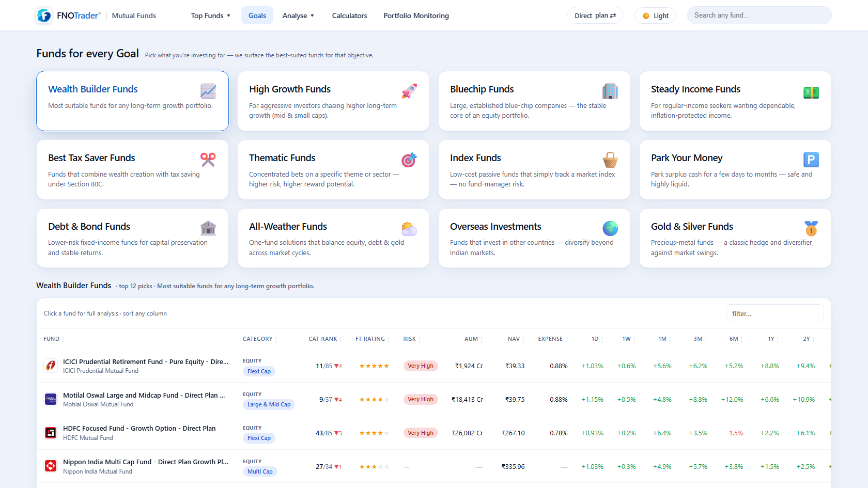Open Nippon India Multi Cap Fund
The image size is (868, 488).
click(146, 462)
